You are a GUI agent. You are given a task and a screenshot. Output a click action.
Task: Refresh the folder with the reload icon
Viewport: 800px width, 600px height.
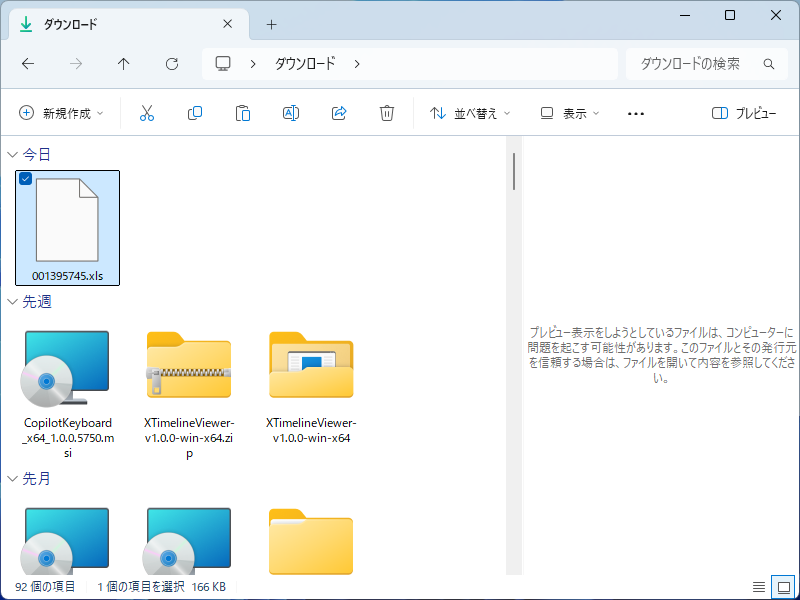(x=171, y=63)
